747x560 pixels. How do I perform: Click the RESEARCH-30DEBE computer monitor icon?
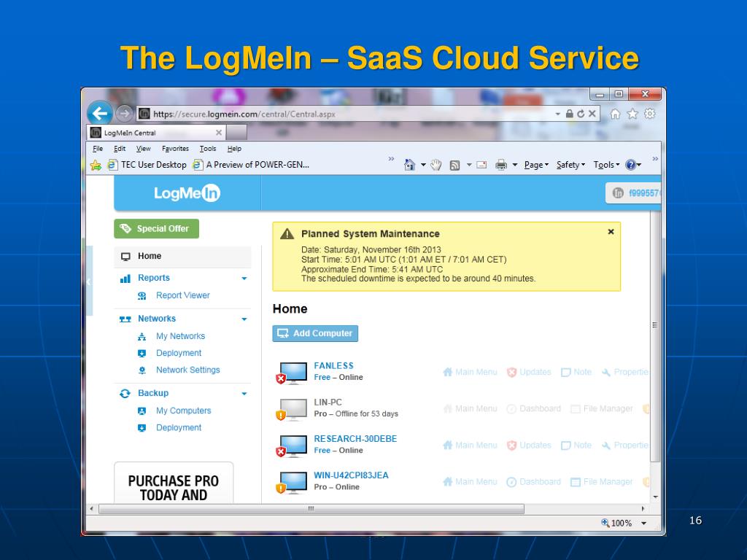click(x=293, y=446)
